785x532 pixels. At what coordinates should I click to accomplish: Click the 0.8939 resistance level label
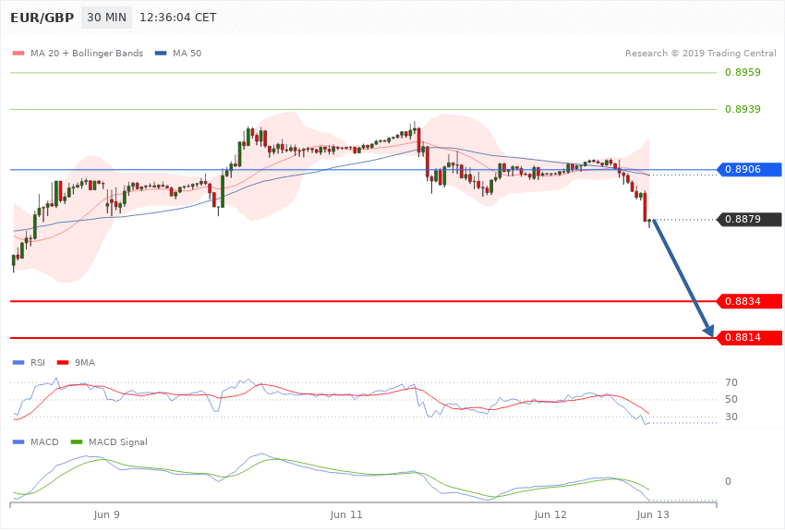tap(743, 109)
